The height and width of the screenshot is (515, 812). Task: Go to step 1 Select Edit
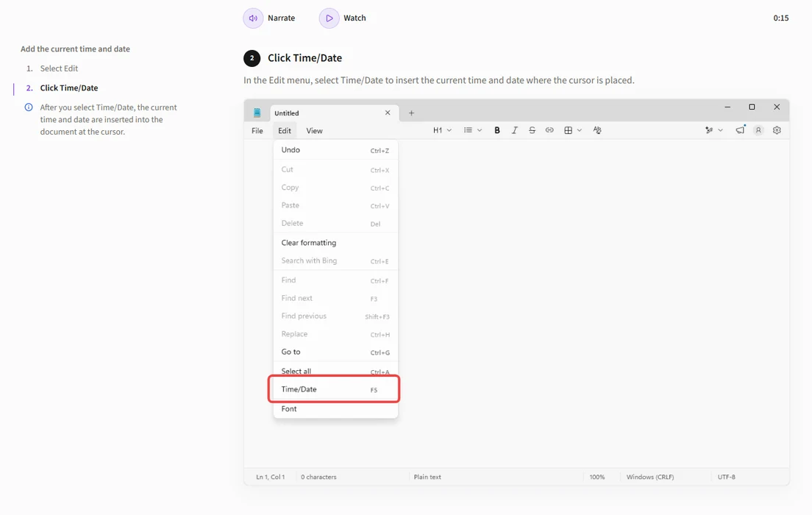(x=59, y=68)
